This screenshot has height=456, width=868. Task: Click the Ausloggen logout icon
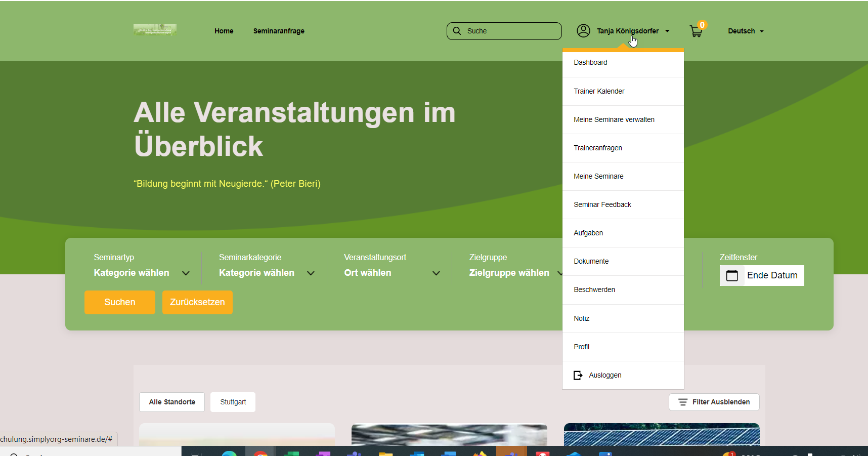pyautogui.click(x=578, y=375)
